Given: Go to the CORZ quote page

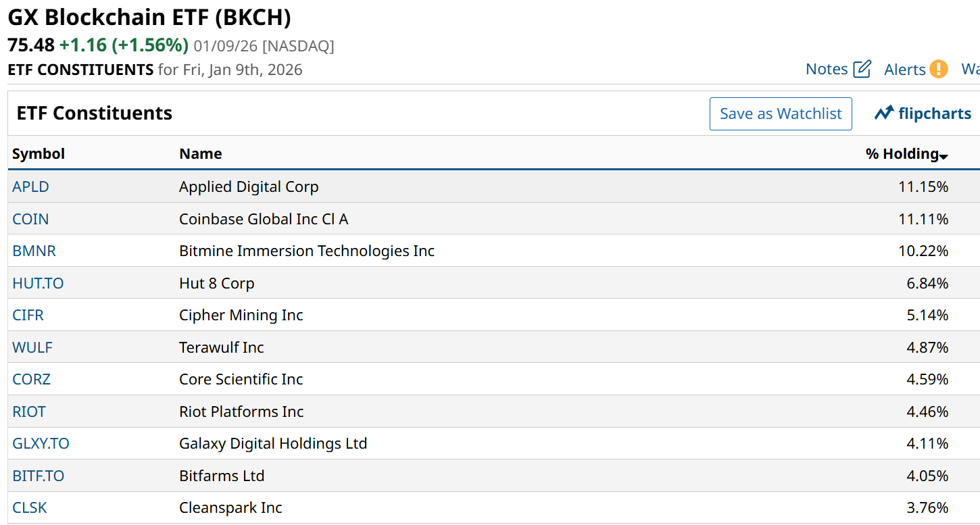Looking at the screenshot, I should 31,379.
